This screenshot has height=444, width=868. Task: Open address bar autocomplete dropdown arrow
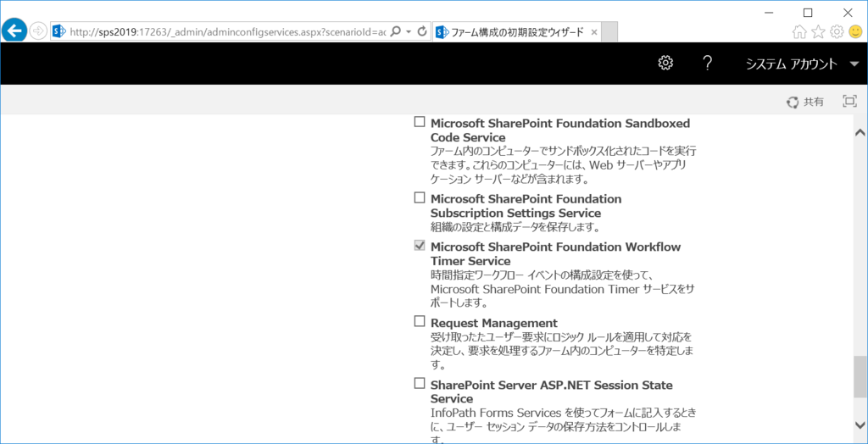[x=409, y=31]
